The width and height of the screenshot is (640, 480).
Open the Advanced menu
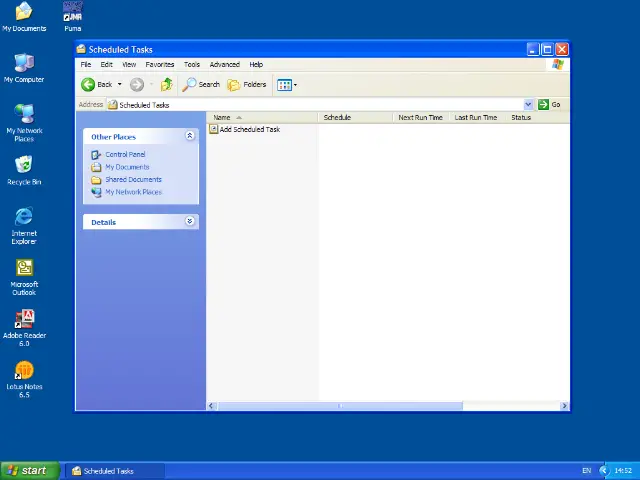pos(224,64)
